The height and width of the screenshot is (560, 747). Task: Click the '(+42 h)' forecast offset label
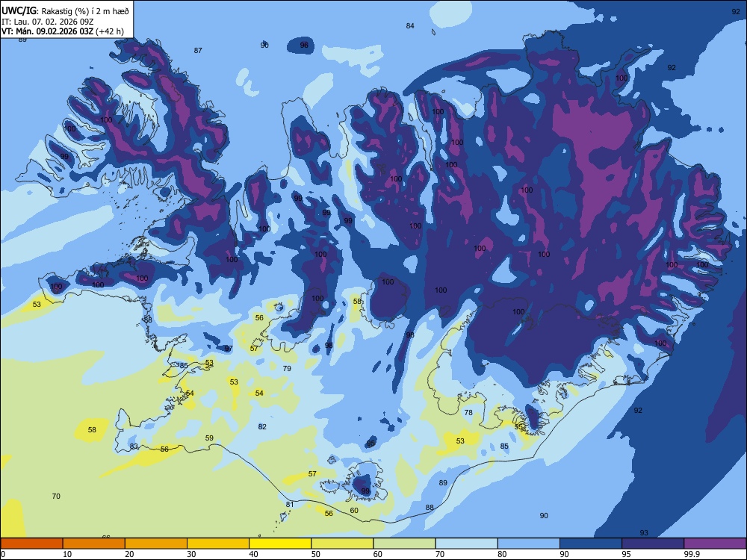click(110, 31)
